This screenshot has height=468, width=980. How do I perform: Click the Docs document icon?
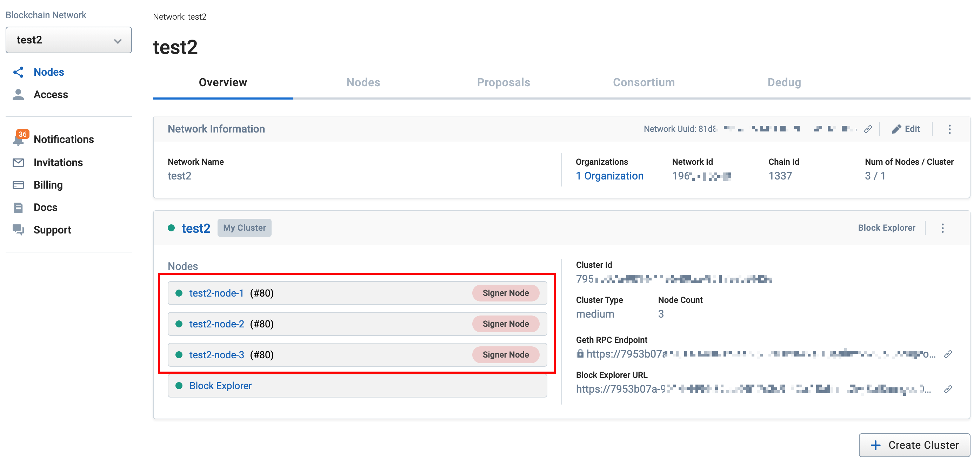[18, 208]
